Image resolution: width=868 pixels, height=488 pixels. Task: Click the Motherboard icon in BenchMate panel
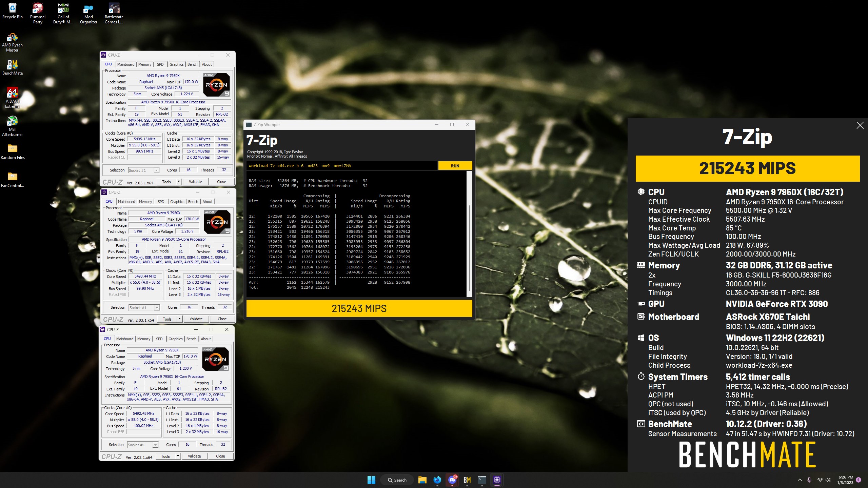tap(641, 317)
